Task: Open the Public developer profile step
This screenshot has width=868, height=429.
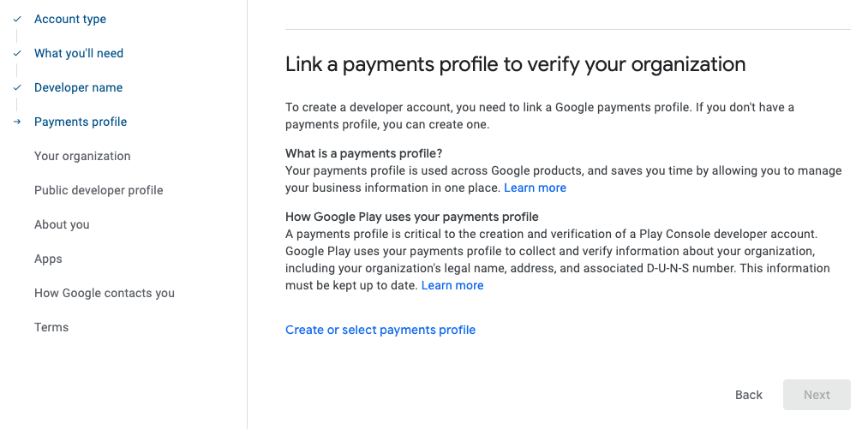Action: click(x=99, y=190)
